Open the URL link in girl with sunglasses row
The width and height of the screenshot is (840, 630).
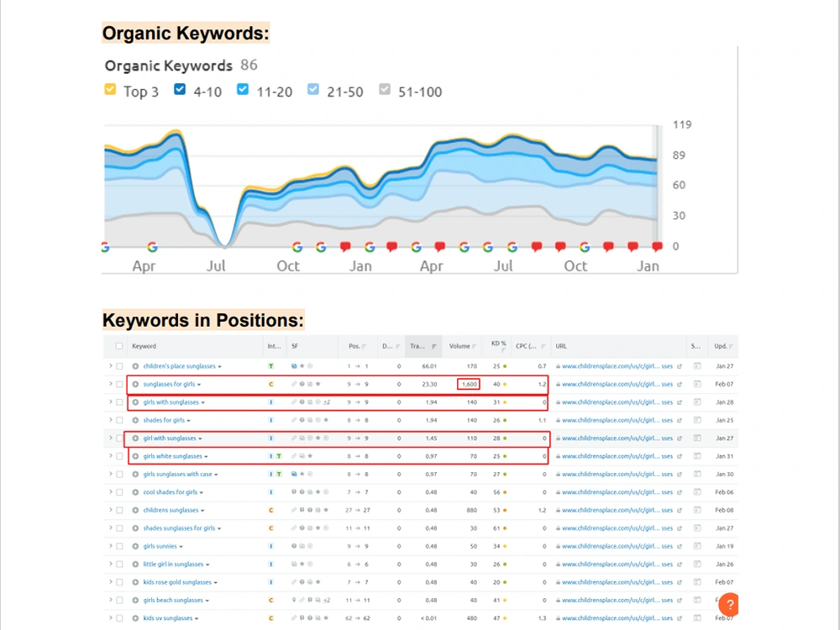[617, 438]
